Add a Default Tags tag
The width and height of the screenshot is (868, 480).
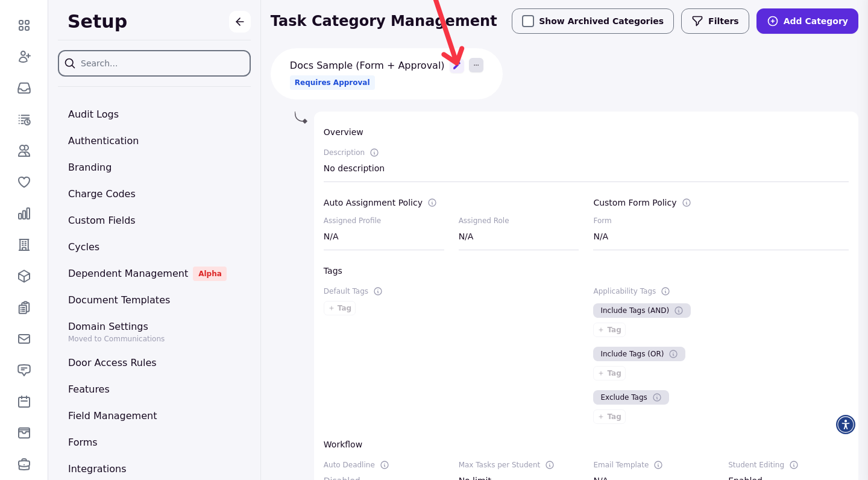pos(339,308)
